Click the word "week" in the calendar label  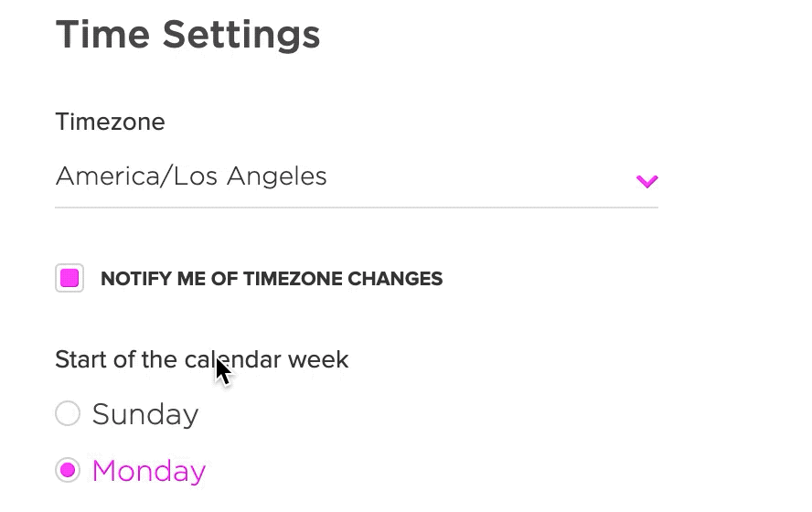[x=318, y=359]
